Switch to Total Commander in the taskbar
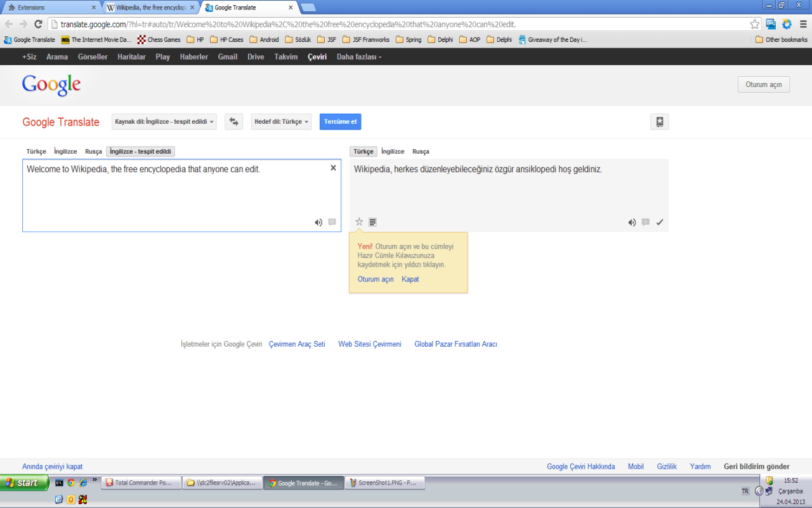812x508 pixels. click(x=141, y=483)
